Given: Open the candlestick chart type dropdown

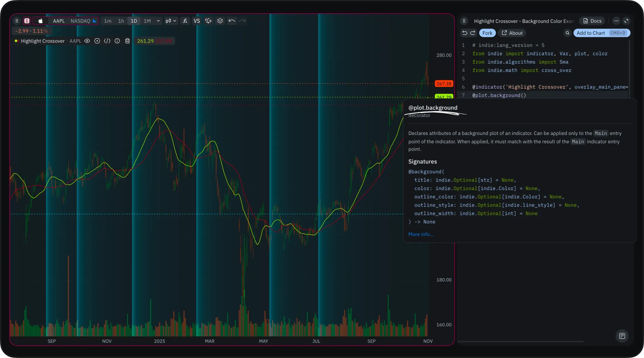Looking at the screenshot, I should point(171,21).
